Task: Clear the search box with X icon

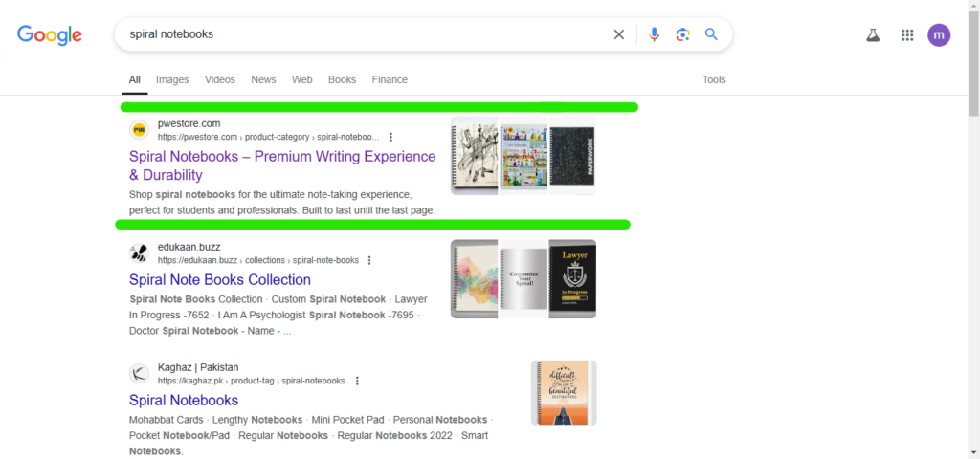Action: coord(619,34)
